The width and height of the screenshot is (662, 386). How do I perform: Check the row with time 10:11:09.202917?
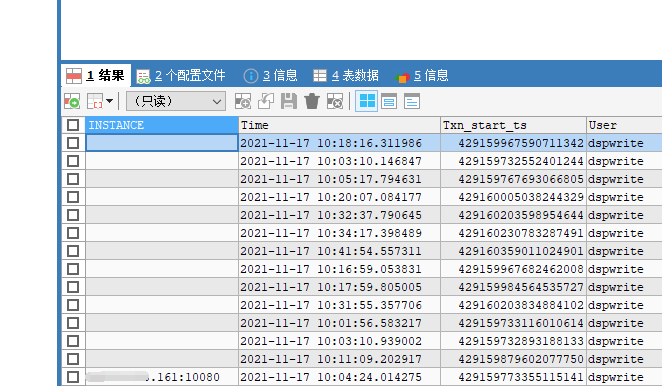(73, 359)
